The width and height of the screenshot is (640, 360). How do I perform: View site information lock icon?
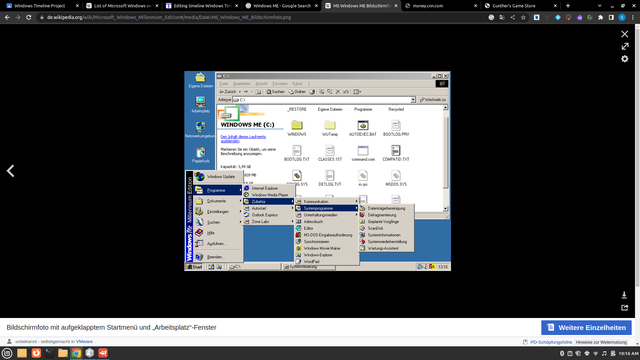point(41,18)
